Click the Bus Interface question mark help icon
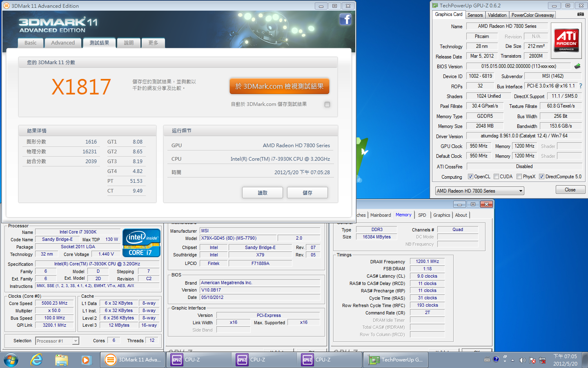The height and width of the screenshot is (368, 588). pos(581,86)
